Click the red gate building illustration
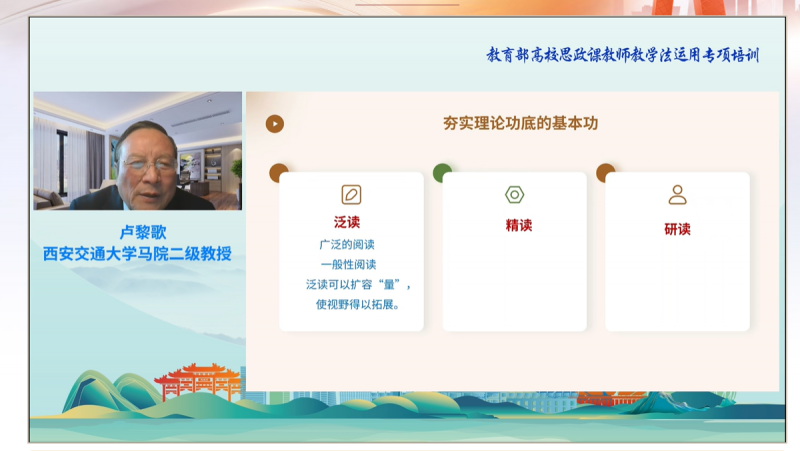 [200, 382]
